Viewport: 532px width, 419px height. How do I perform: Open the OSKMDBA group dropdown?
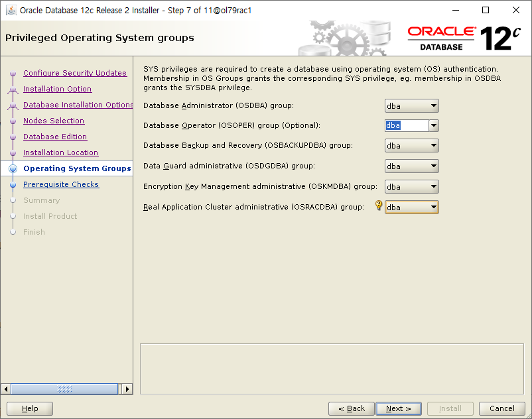tap(411, 187)
